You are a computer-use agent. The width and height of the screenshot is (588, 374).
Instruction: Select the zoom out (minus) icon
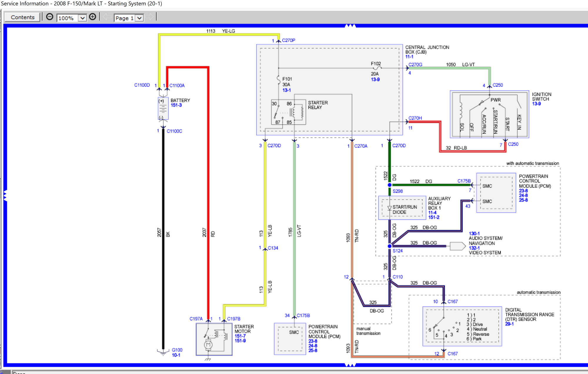coord(50,17)
